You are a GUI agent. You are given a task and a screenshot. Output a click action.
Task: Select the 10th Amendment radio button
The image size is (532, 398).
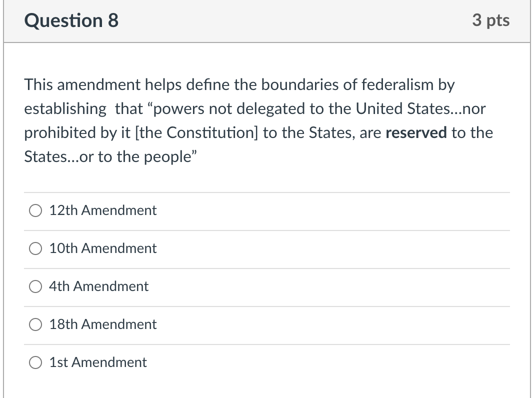(x=35, y=248)
